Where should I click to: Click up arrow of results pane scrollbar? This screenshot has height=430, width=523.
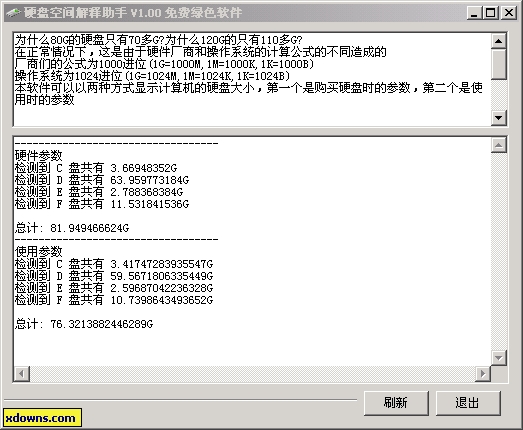pyautogui.click(x=499, y=145)
